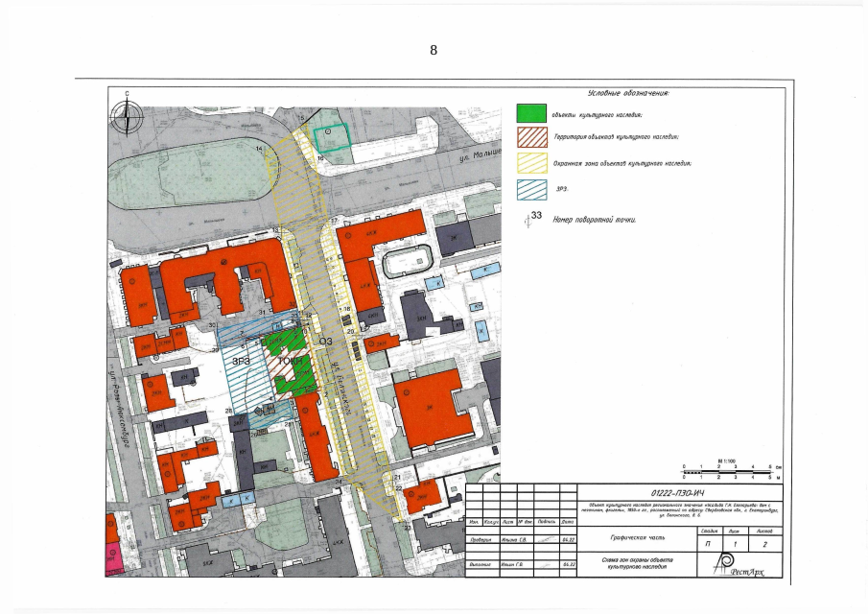Click the 'Условные обозначения' legend heading
Viewport: 868px width, 614px height.
627,93
